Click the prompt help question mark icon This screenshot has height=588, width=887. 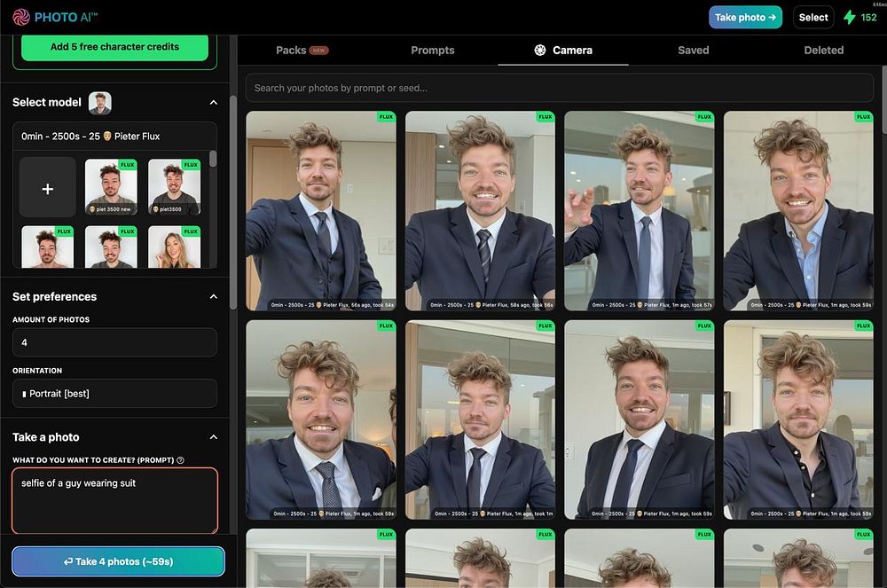(180, 460)
